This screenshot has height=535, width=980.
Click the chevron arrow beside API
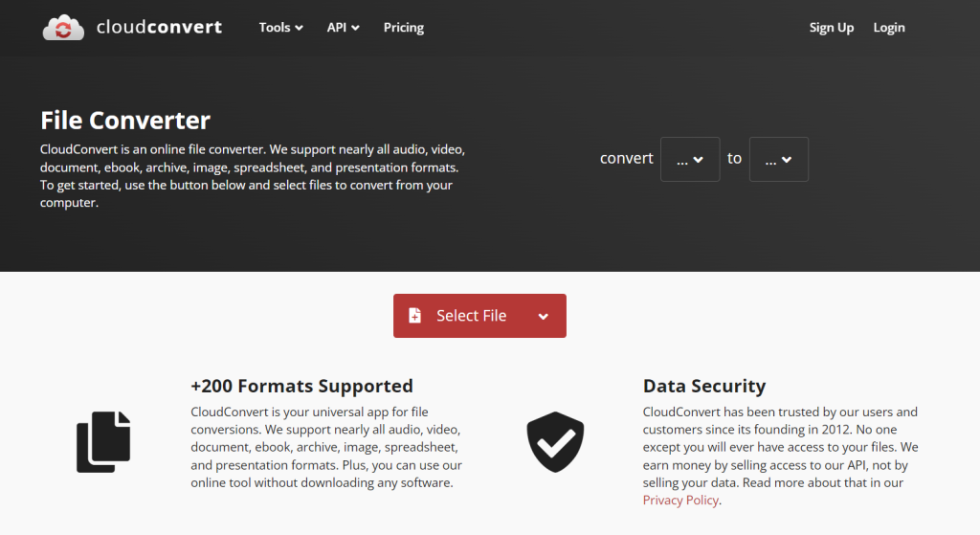coord(356,29)
